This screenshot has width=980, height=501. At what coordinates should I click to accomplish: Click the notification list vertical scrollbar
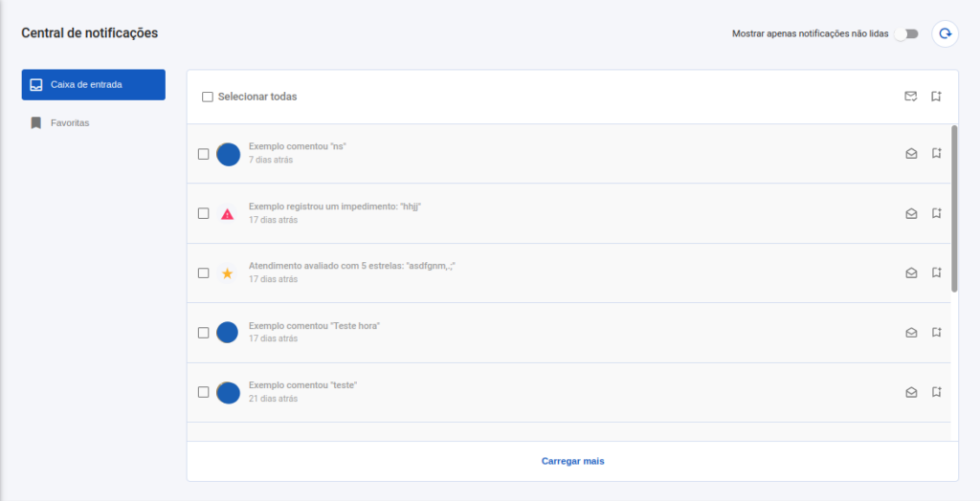tap(954, 208)
